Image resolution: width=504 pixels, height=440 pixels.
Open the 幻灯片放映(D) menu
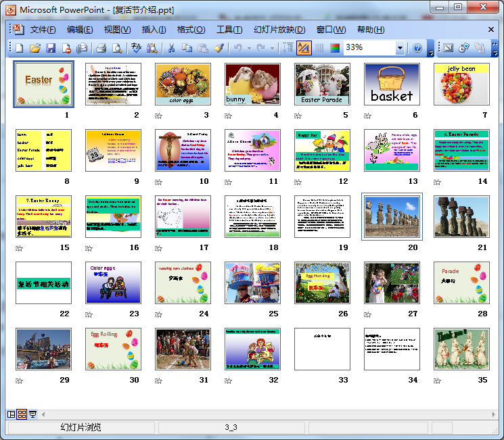(279, 30)
